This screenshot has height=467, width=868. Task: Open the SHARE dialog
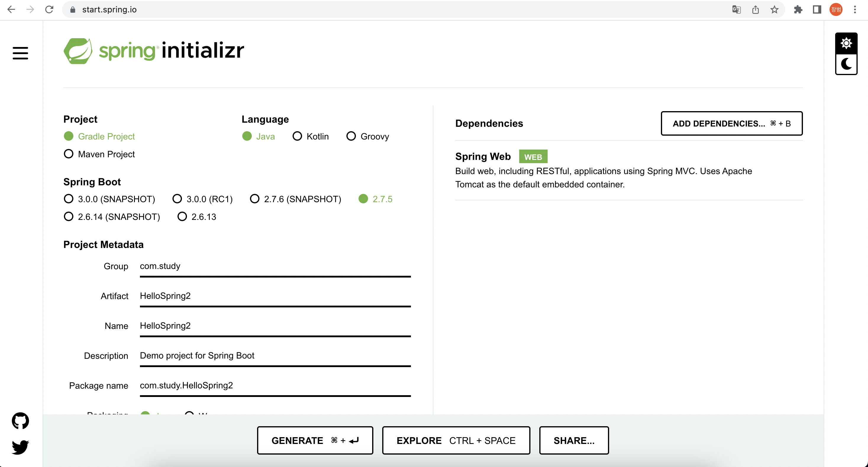pyautogui.click(x=574, y=440)
